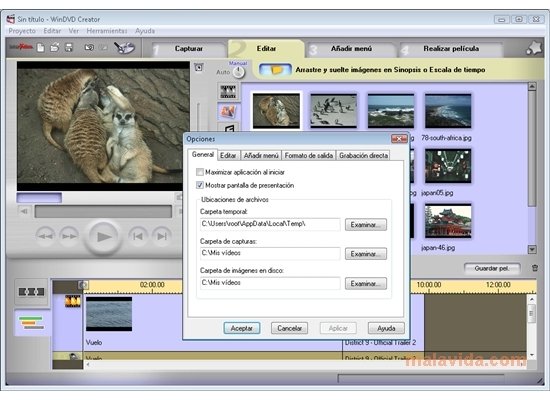Select the flying birds thumbnail in library
This screenshot has width=550, height=400.
coord(333,111)
